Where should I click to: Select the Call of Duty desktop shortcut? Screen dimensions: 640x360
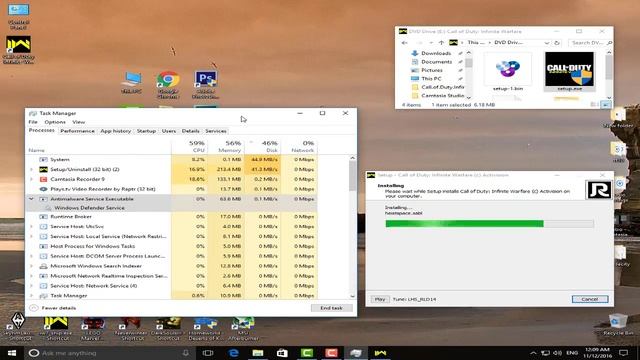18,50
